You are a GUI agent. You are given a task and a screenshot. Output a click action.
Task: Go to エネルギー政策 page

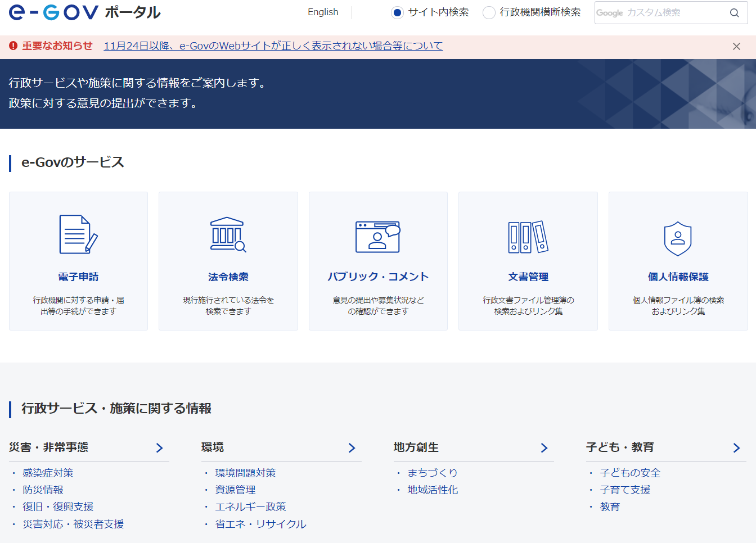tap(250, 507)
